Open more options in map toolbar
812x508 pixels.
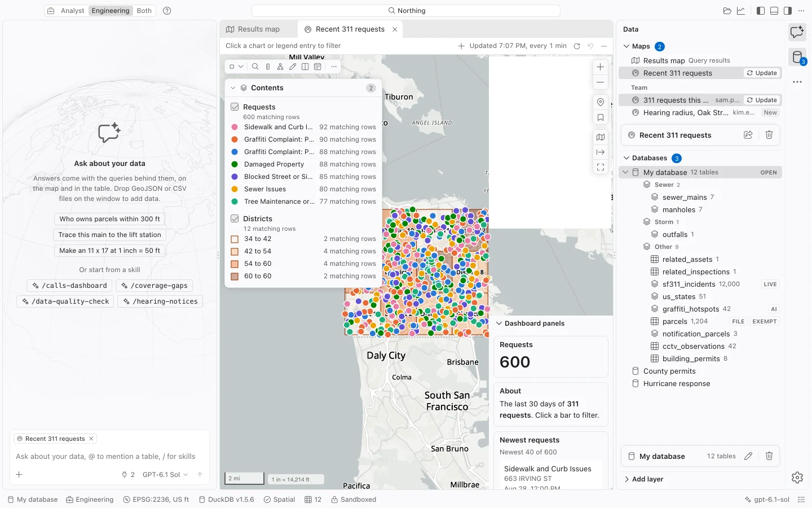(x=334, y=67)
